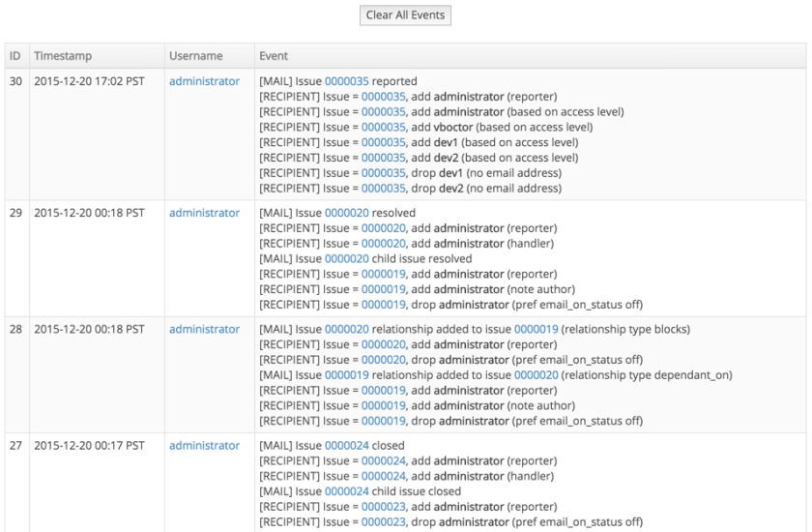Open 0000019 link after 'relationship added to issue' (blocks)
Screen dimensions: 812x532
coord(536,330)
